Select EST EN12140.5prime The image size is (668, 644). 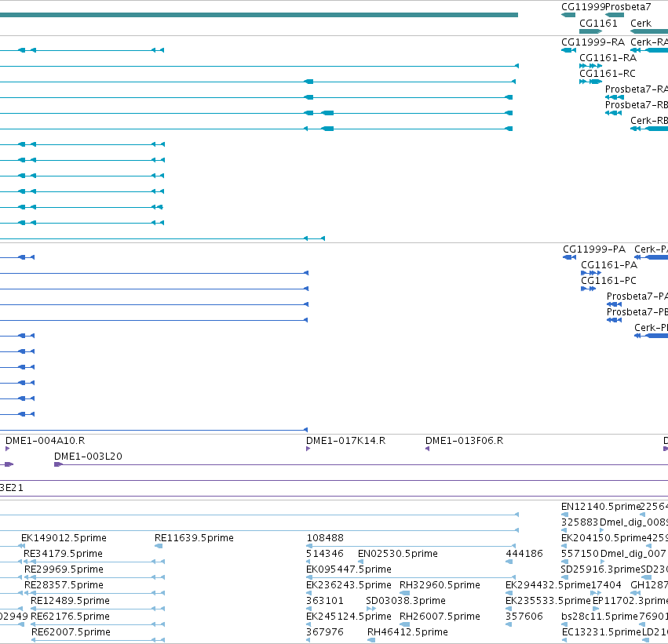(600, 507)
